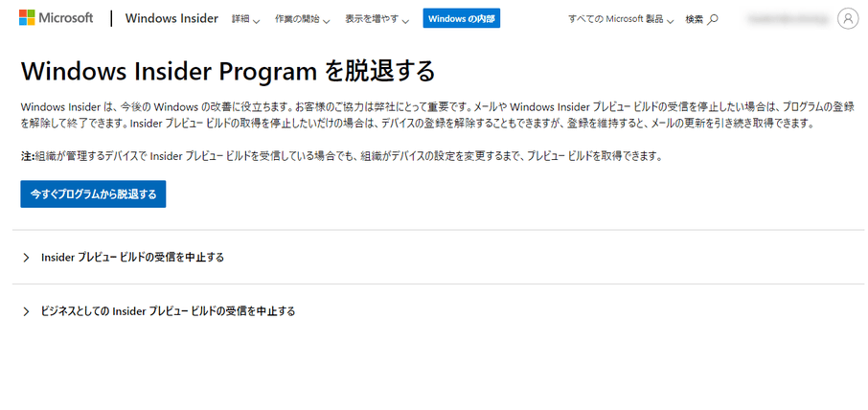This screenshot has height=410, width=868.
Task: Open the user account avatar icon
Action: click(x=848, y=18)
